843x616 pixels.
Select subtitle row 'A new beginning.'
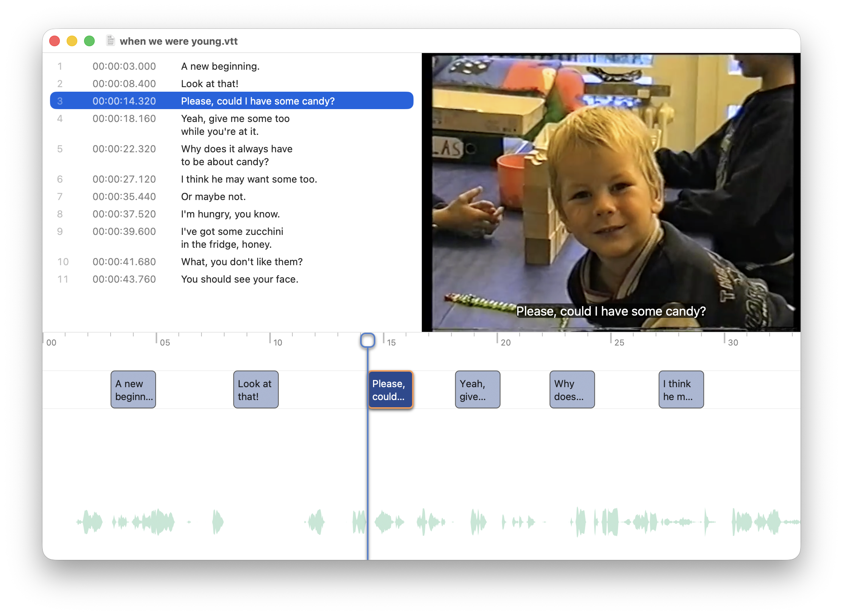(x=220, y=66)
